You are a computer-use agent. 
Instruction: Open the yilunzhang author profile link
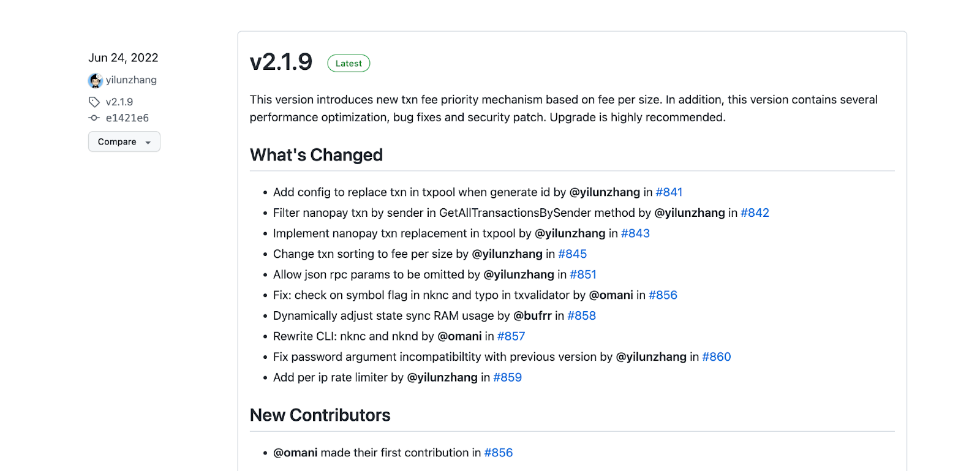[x=131, y=80]
